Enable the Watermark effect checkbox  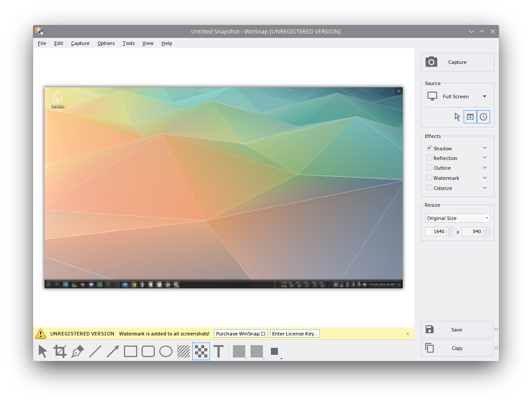429,178
